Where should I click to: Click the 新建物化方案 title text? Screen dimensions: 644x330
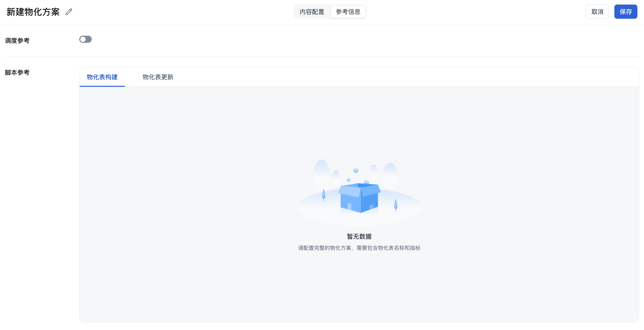click(33, 12)
